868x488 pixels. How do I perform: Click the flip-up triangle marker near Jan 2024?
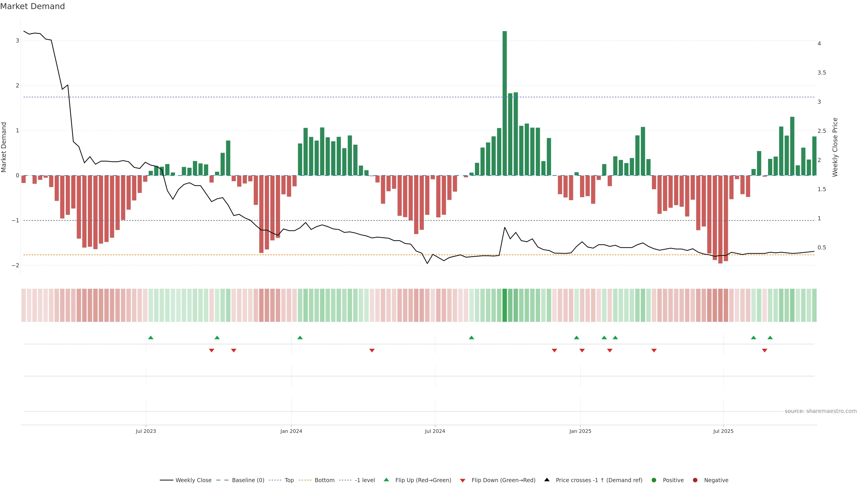(x=300, y=338)
